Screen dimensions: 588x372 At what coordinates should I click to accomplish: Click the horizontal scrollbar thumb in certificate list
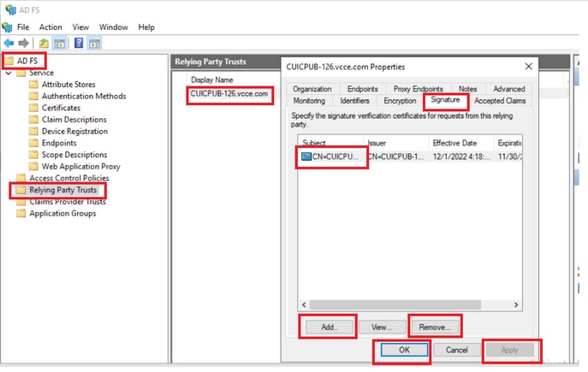coord(395,305)
